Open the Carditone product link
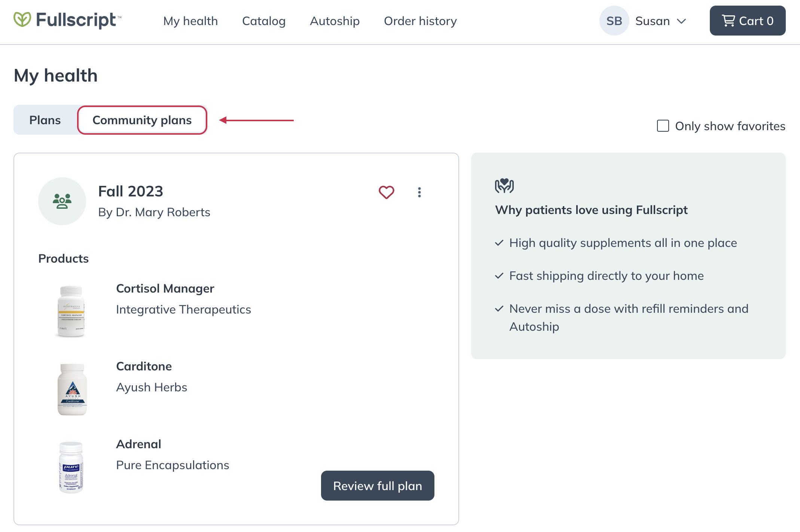Viewport: 800px width, 532px height. [x=144, y=366]
